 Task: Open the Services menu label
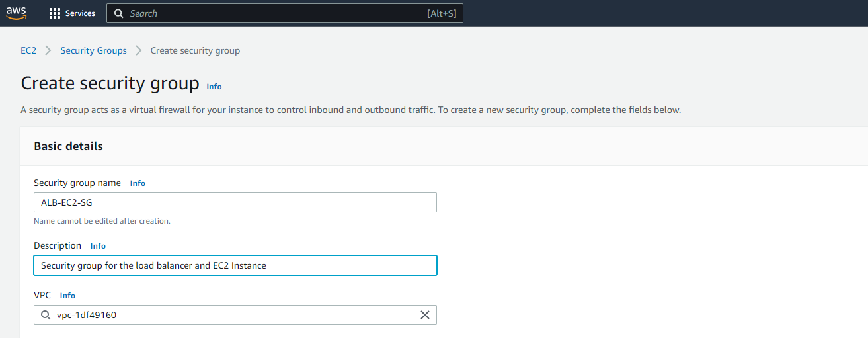80,13
